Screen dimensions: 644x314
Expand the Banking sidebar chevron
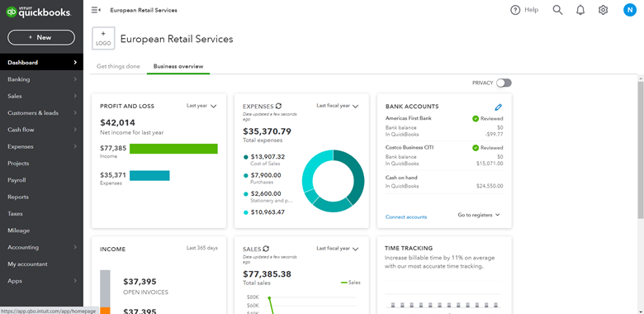coord(75,79)
